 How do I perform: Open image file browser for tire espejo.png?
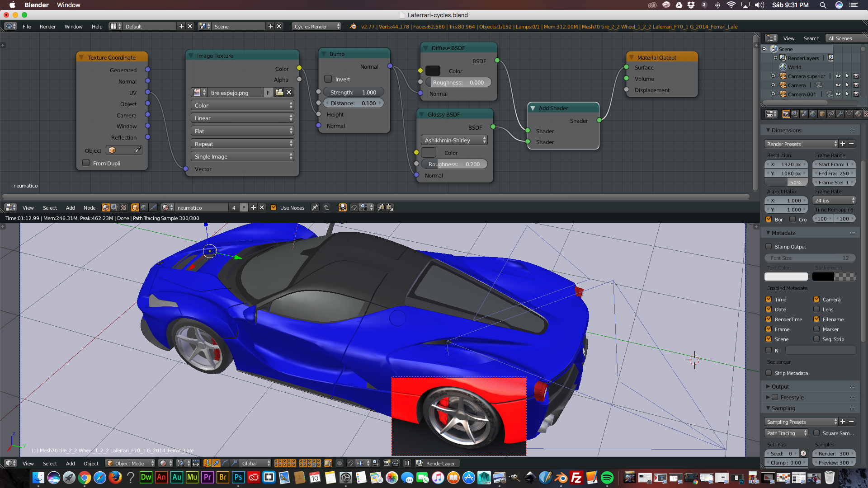click(279, 93)
